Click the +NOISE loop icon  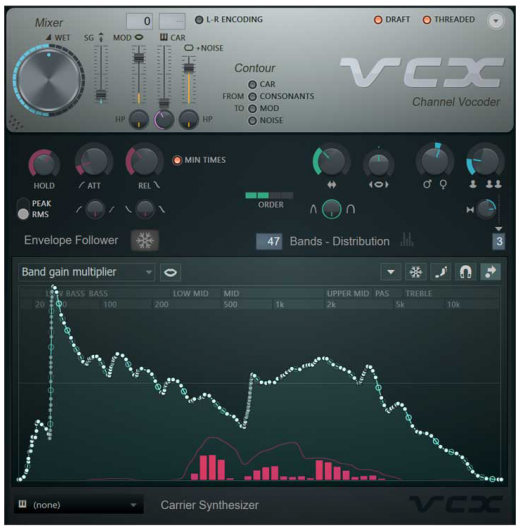point(188,48)
